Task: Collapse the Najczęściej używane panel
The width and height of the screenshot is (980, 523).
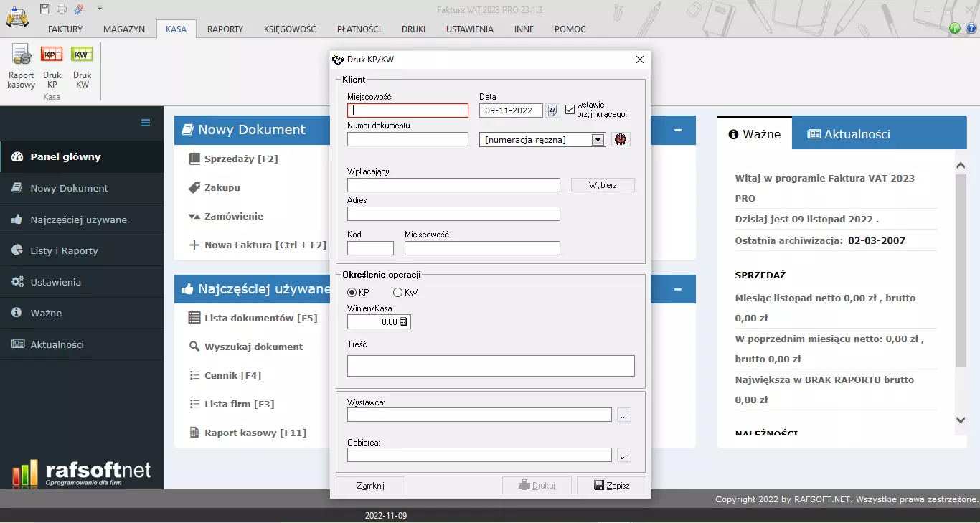Action: 678,289
